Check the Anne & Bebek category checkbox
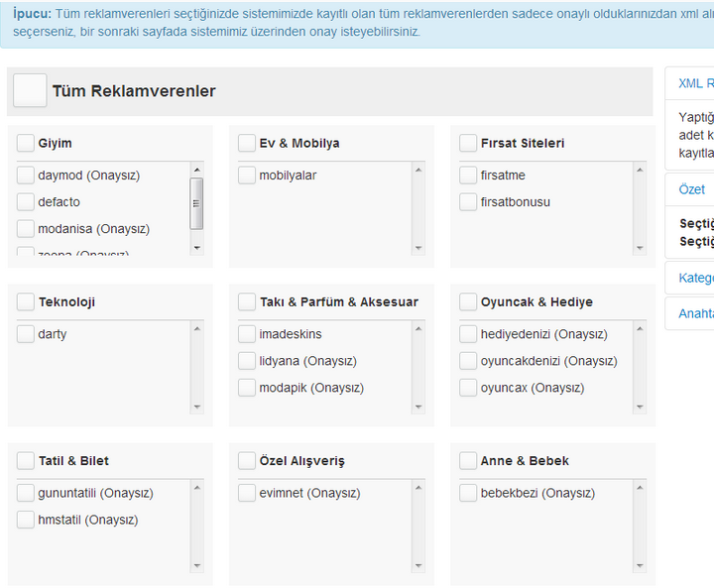Viewport: 714px width, 588px height. 468,461
